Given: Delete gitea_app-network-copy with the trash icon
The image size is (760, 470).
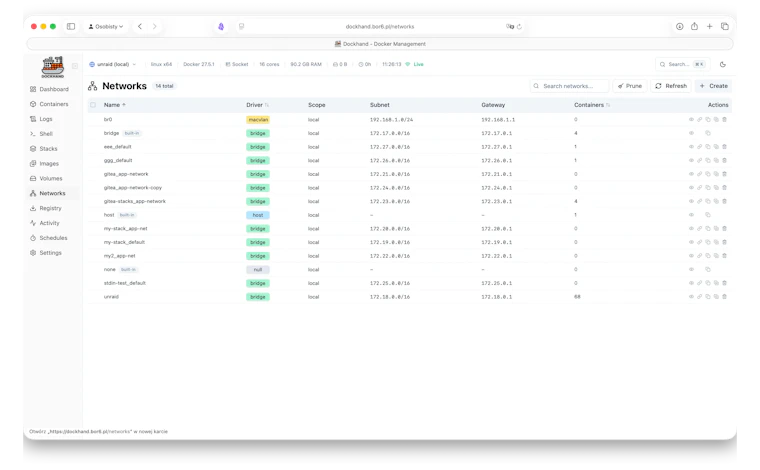Looking at the screenshot, I should [725, 188].
